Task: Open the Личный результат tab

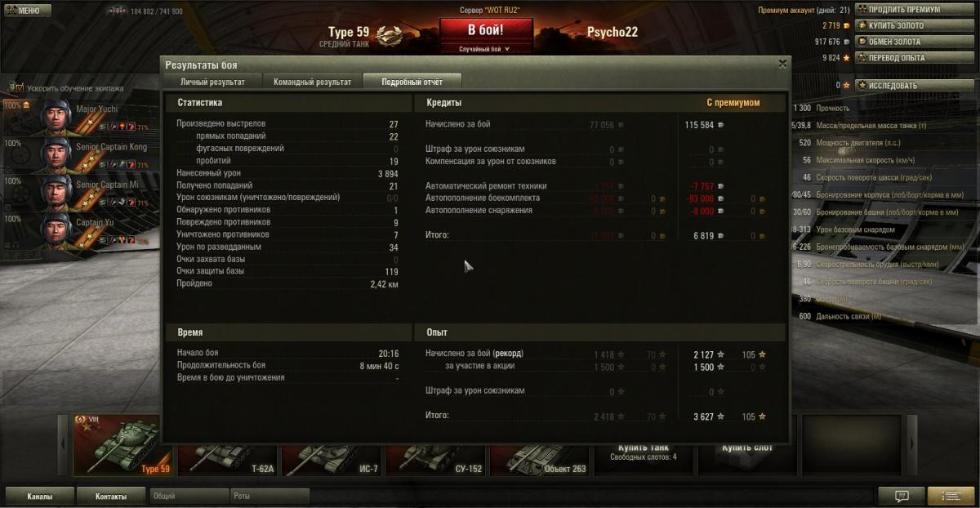Action: (x=212, y=82)
